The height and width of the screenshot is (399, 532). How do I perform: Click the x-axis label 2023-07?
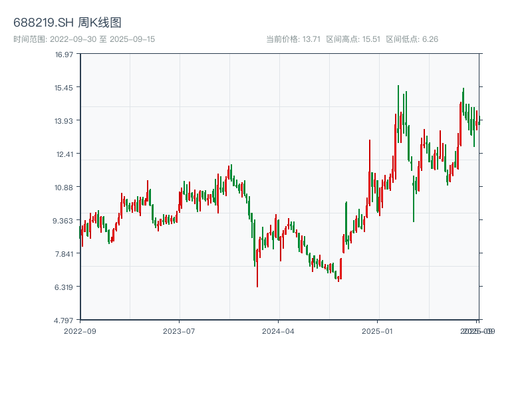(179, 331)
